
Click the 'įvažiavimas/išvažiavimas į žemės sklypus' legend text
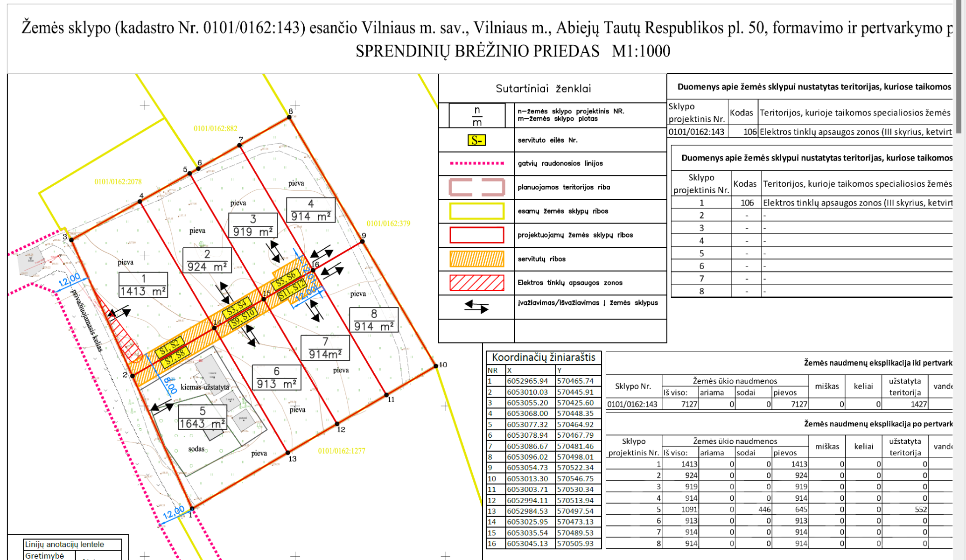pos(588,303)
